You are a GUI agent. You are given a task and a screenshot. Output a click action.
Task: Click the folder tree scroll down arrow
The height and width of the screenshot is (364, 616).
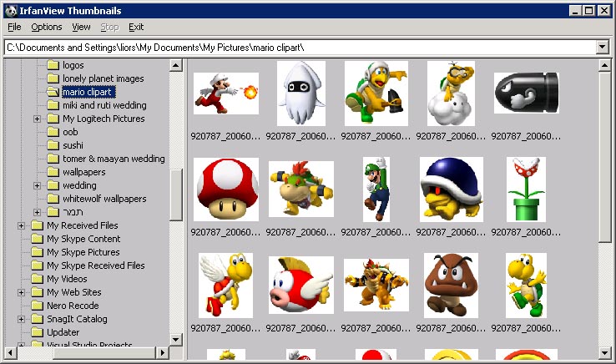(x=176, y=339)
